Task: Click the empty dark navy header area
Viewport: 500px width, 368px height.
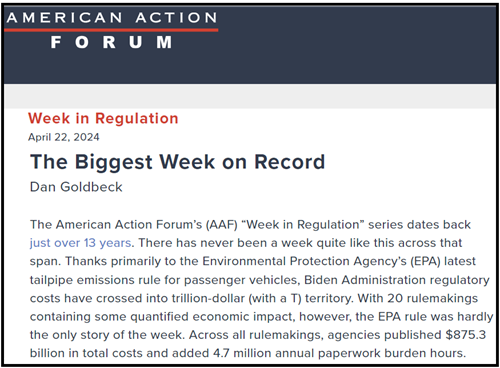Action: coord(357,45)
